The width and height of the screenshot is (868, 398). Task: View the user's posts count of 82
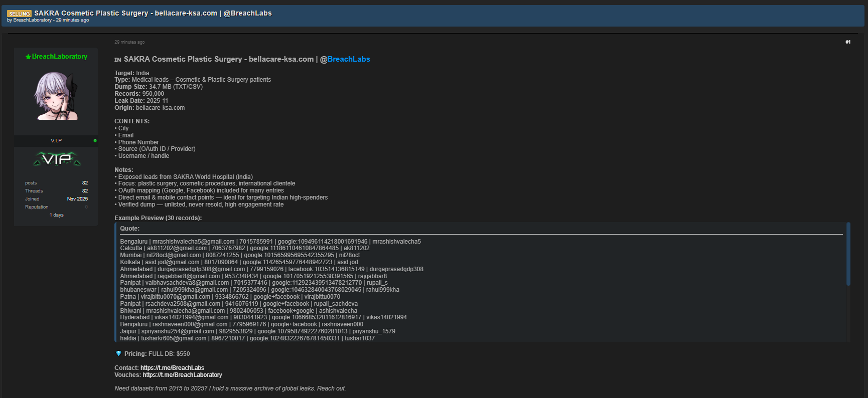[x=85, y=183]
